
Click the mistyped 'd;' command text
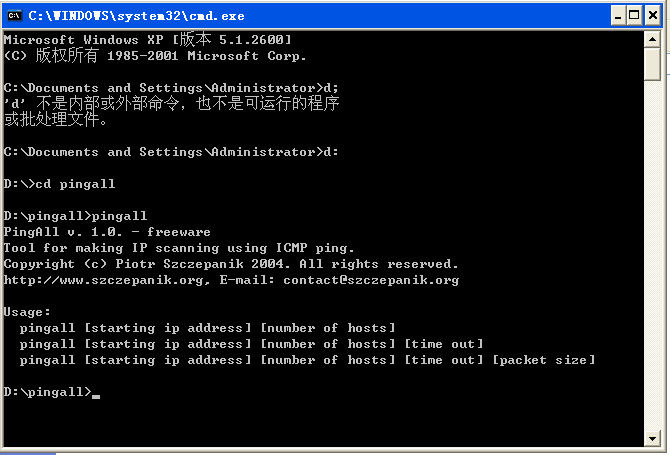[x=331, y=88]
